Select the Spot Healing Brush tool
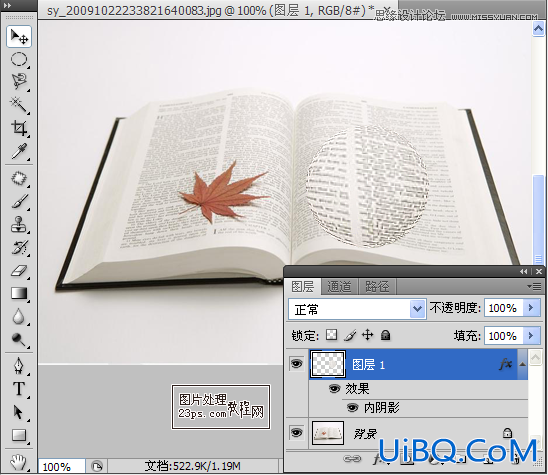 click(19, 178)
